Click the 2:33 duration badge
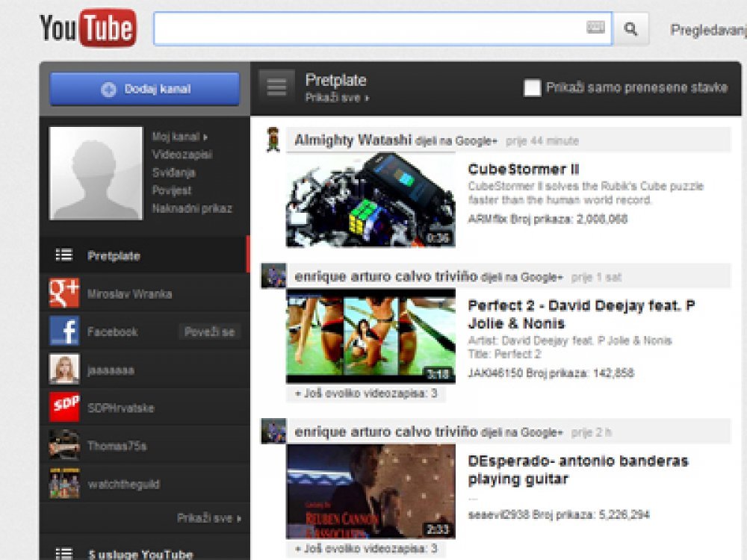Image resolution: width=747 pixels, height=560 pixels. pyautogui.click(x=437, y=529)
